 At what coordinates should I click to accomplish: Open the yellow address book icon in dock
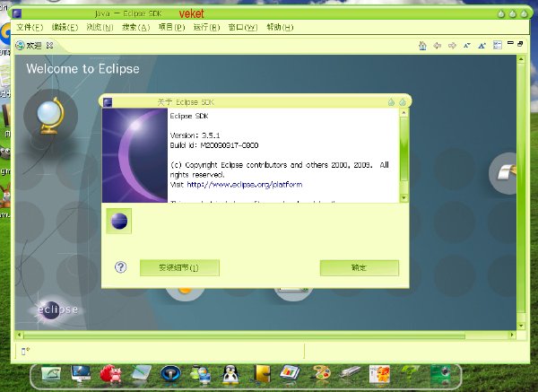[x=262, y=374]
